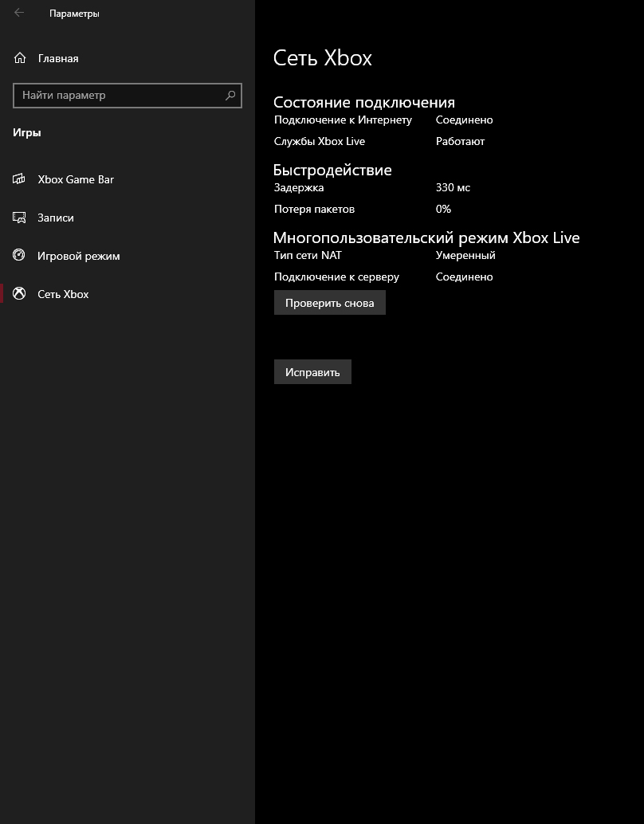The height and width of the screenshot is (824, 644).
Task: Click the Многопользовательский режим Xbox Live heading
Action: [x=426, y=237]
